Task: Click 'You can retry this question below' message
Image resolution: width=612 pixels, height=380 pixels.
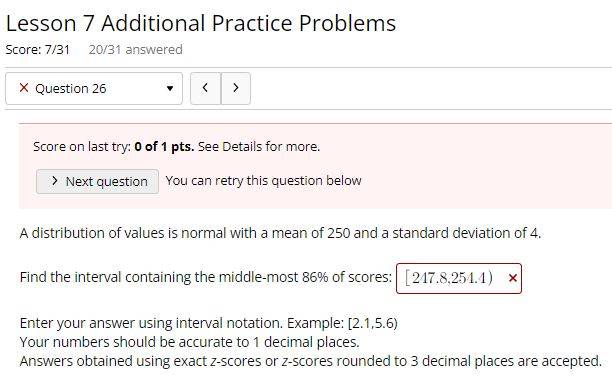Action: [263, 181]
